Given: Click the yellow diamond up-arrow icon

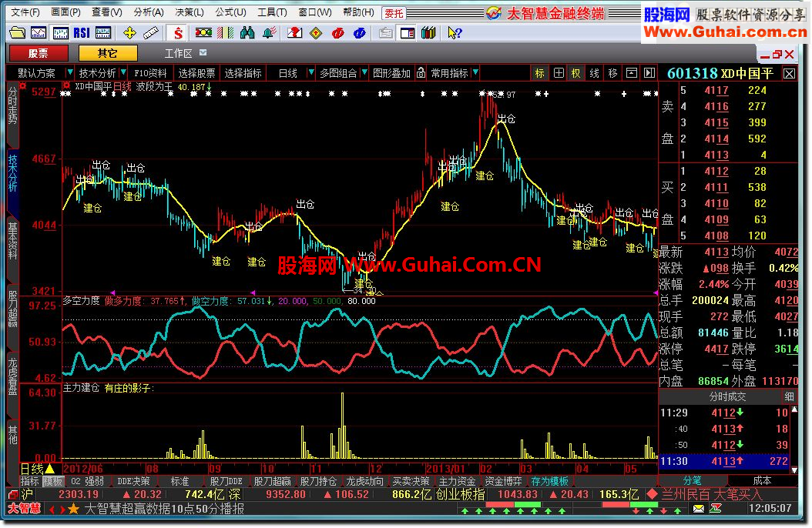Looking at the screenshot, I should pos(316,33).
